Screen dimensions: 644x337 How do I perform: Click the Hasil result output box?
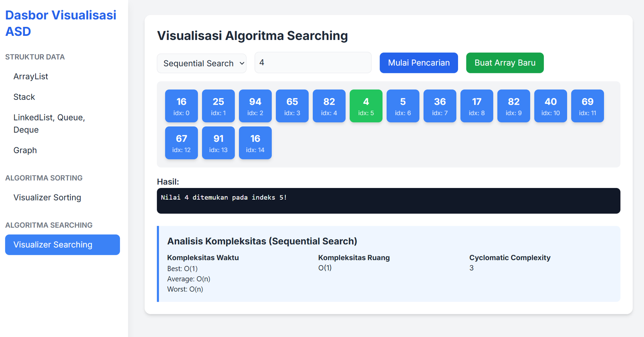[388, 201]
